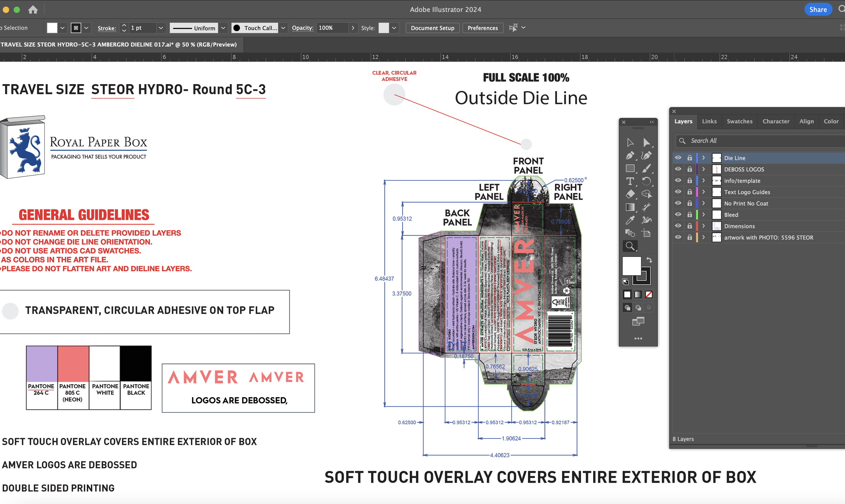This screenshot has height=504, width=845.
Task: Set Draw Behind mode
Action: click(x=638, y=308)
